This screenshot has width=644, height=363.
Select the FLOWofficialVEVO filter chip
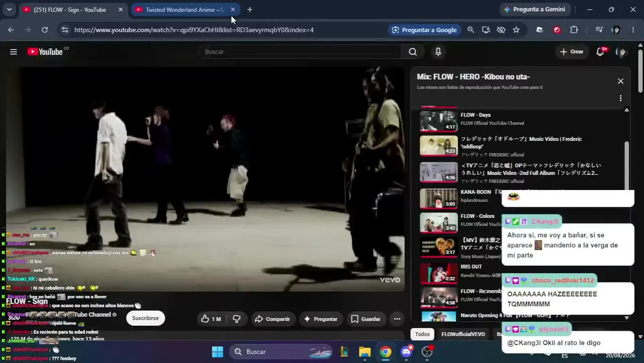click(x=463, y=334)
